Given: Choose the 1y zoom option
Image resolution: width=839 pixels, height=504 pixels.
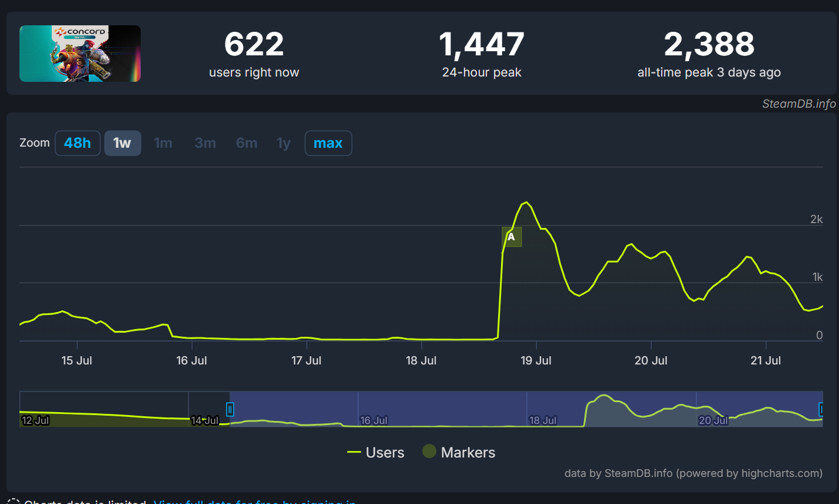Looking at the screenshot, I should coord(284,143).
